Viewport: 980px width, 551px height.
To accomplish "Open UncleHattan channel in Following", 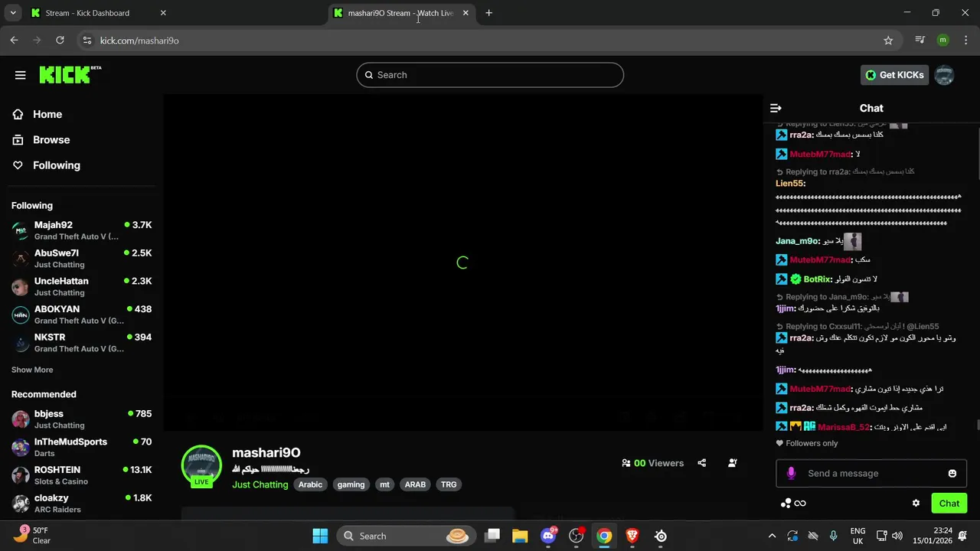I will tap(81, 286).
